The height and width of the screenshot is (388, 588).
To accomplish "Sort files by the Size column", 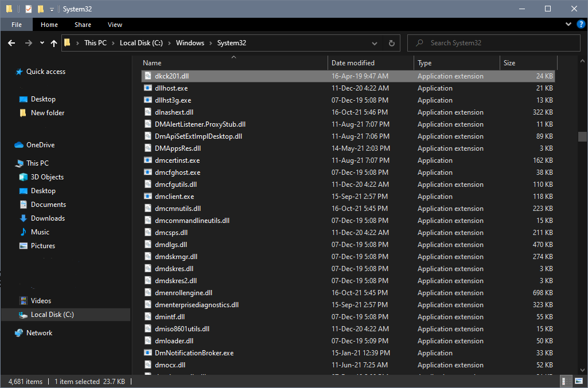I will point(529,63).
